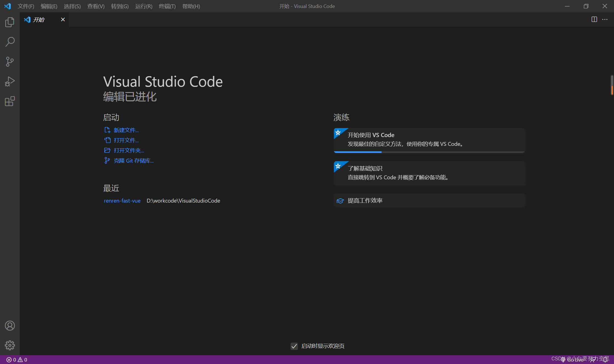Open the Extensions marketplace icon
This screenshot has width=614, height=364.
click(10, 101)
